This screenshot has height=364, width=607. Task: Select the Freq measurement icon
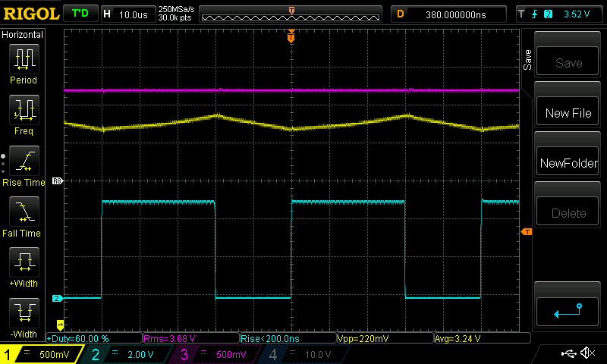click(x=24, y=114)
